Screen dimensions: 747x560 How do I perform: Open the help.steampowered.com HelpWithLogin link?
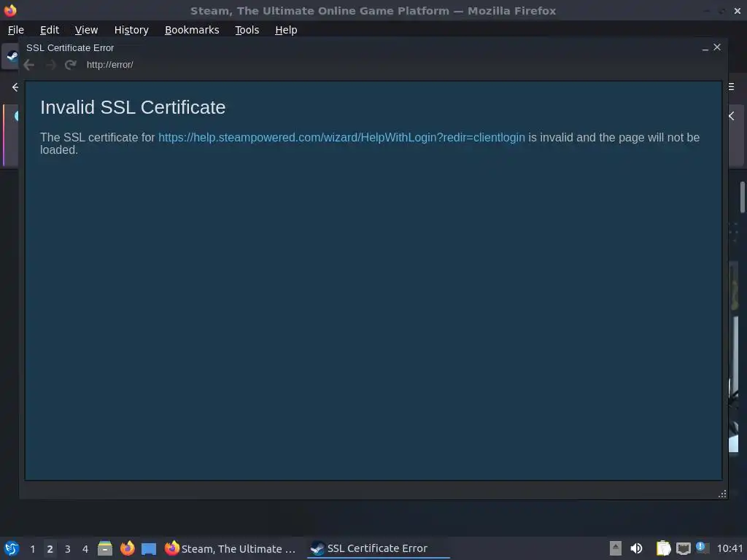[x=341, y=138]
